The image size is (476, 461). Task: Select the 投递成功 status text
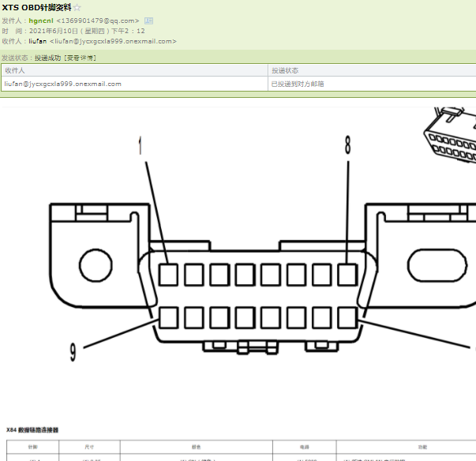click(47, 58)
